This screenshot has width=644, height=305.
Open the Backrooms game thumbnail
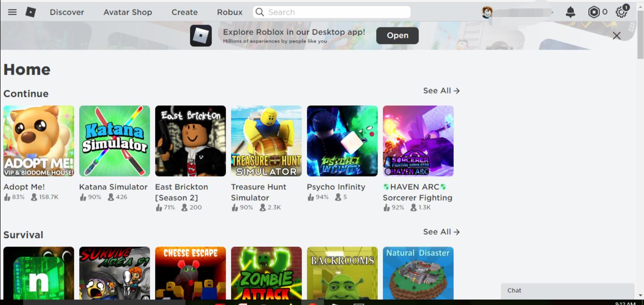342,273
